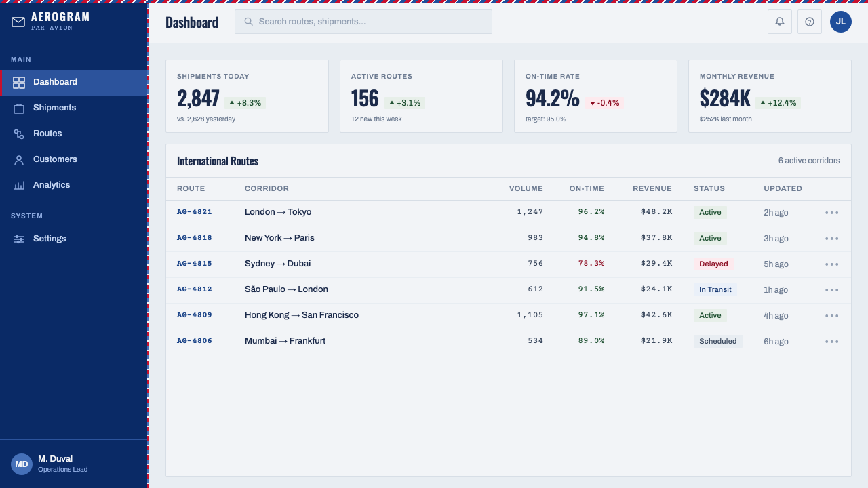Click the São Paulo → London corridor
Image resolution: width=868 pixels, height=488 pixels.
[x=286, y=289]
